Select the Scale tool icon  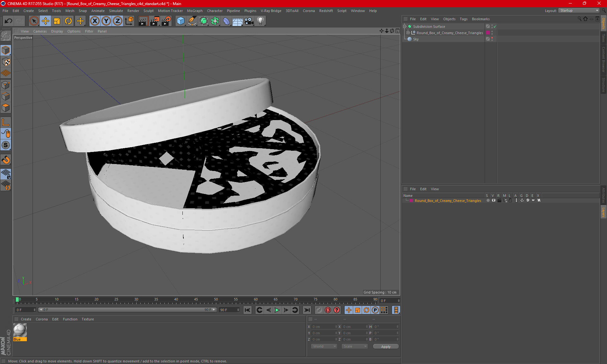[x=57, y=21]
